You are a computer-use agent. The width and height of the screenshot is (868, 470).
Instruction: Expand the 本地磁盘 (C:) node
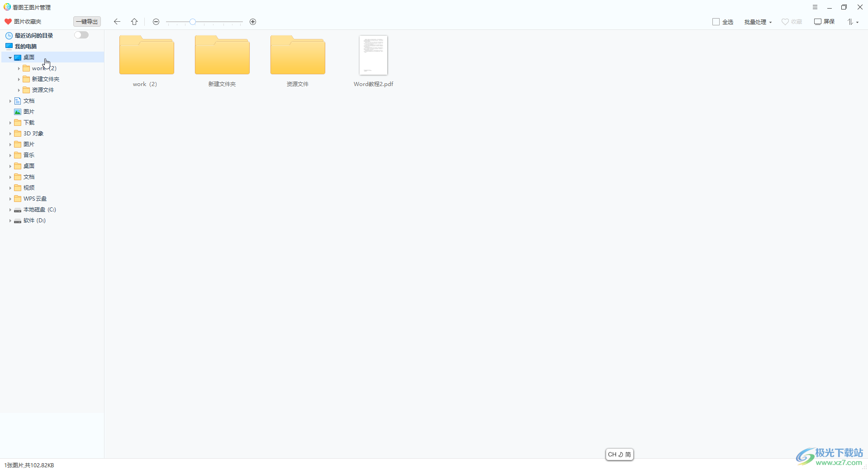click(10, 210)
